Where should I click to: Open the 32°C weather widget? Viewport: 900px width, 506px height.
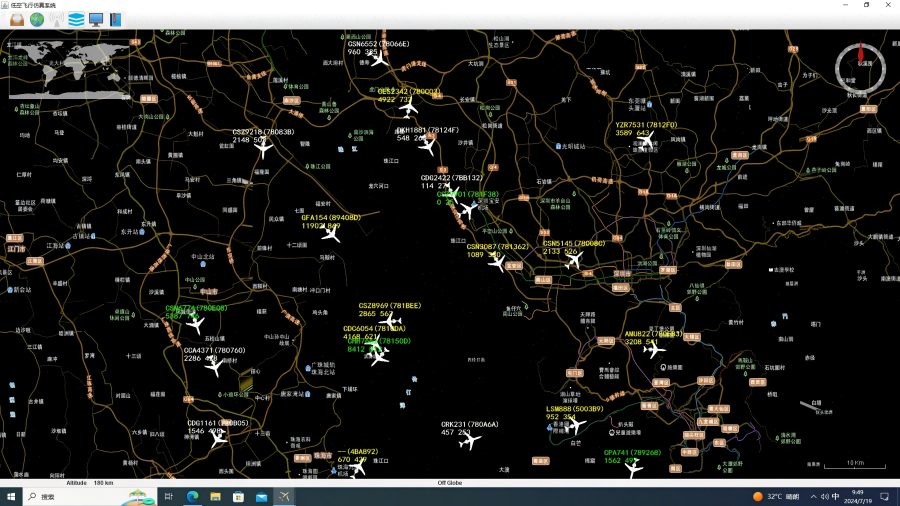[x=777, y=496]
